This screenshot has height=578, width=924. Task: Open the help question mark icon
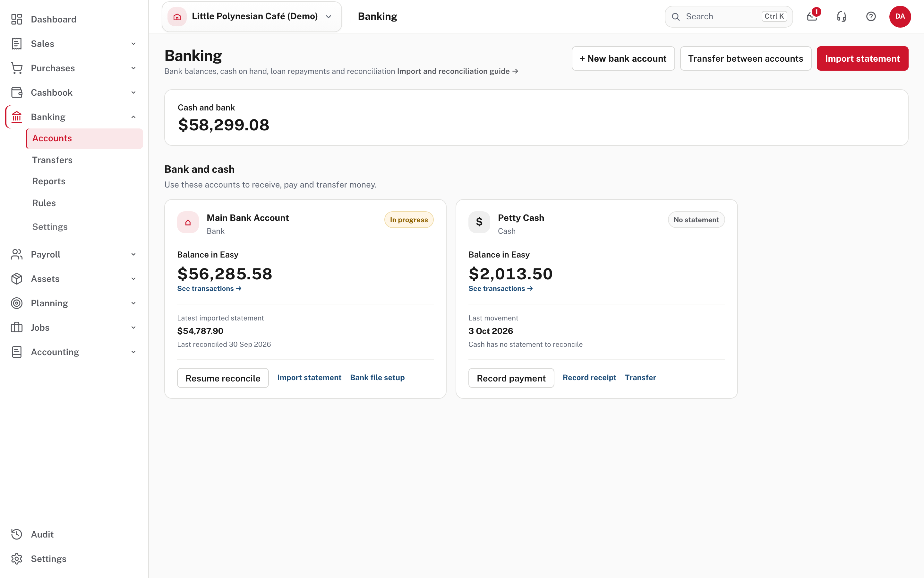coord(871,16)
